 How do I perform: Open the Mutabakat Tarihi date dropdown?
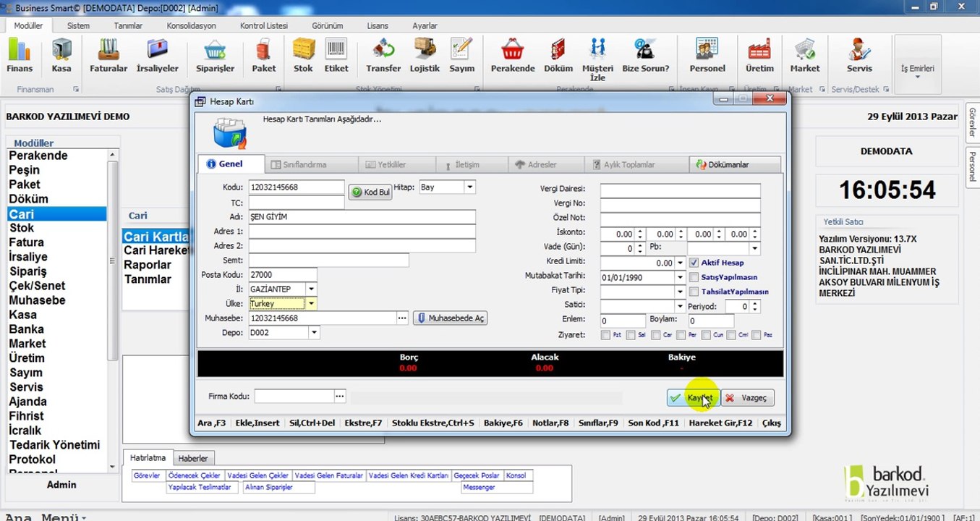click(680, 277)
